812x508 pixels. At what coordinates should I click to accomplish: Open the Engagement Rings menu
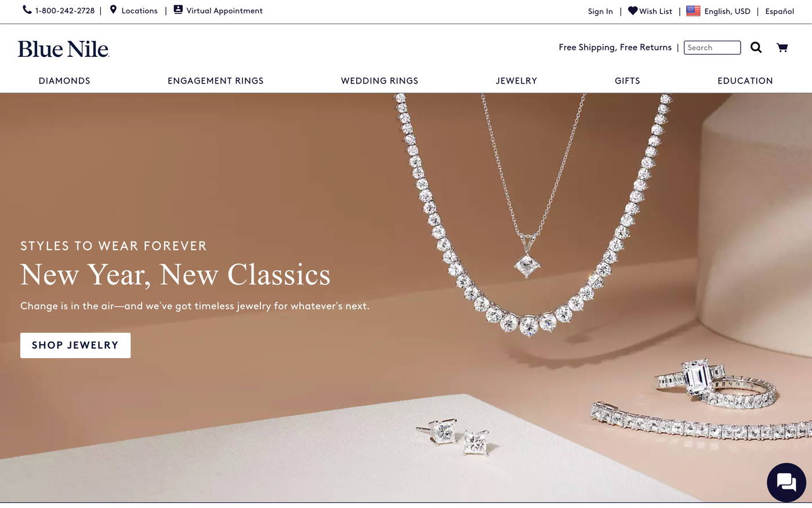(216, 81)
